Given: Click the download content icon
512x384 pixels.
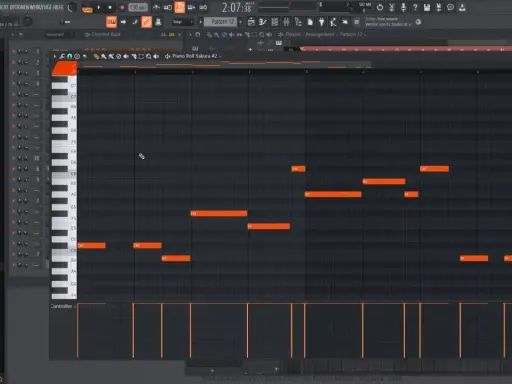Looking at the screenshot, I should pyautogui.click(x=462, y=7).
